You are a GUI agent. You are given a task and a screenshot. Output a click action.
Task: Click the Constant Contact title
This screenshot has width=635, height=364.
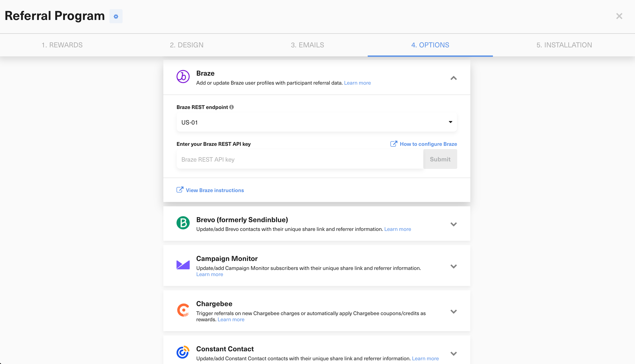225,349
